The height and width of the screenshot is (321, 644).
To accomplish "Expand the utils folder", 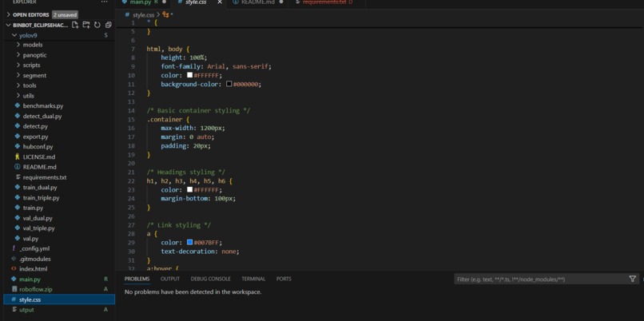I will (18, 96).
